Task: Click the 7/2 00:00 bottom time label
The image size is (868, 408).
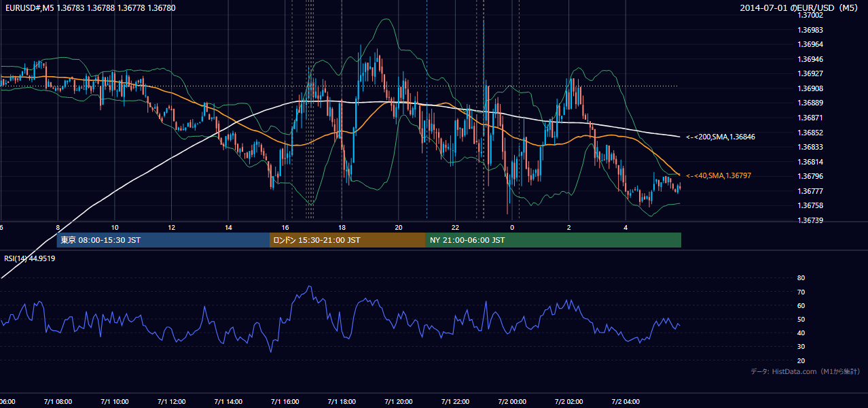Action: [512, 402]
